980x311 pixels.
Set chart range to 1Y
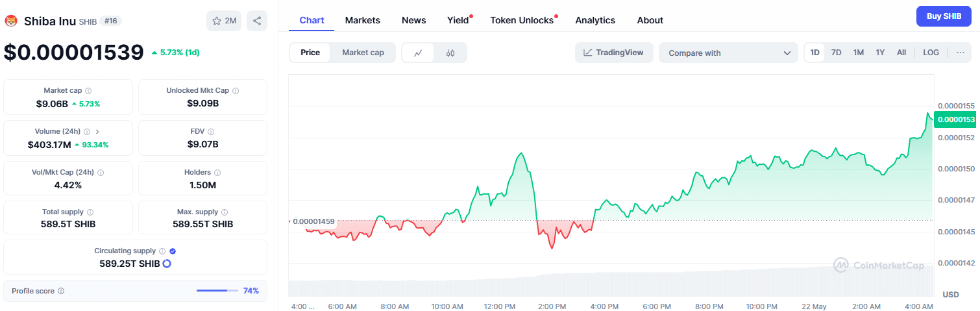tap(880, 53)
